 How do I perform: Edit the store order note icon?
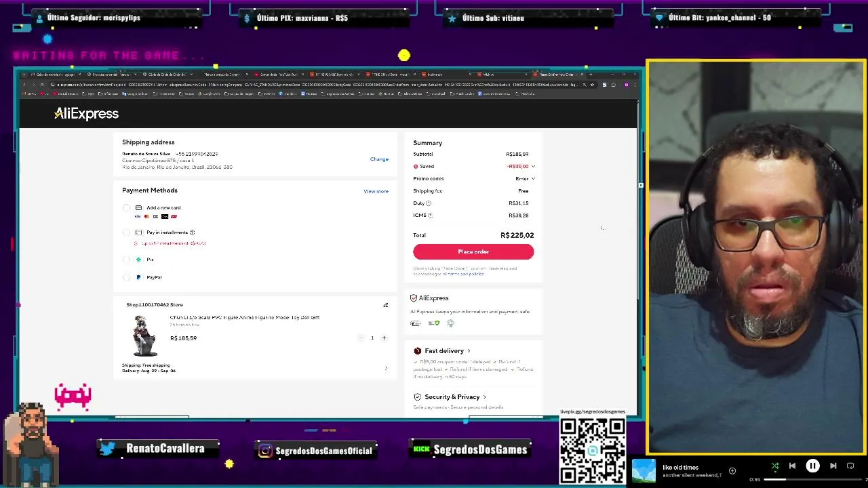(386, 305)
